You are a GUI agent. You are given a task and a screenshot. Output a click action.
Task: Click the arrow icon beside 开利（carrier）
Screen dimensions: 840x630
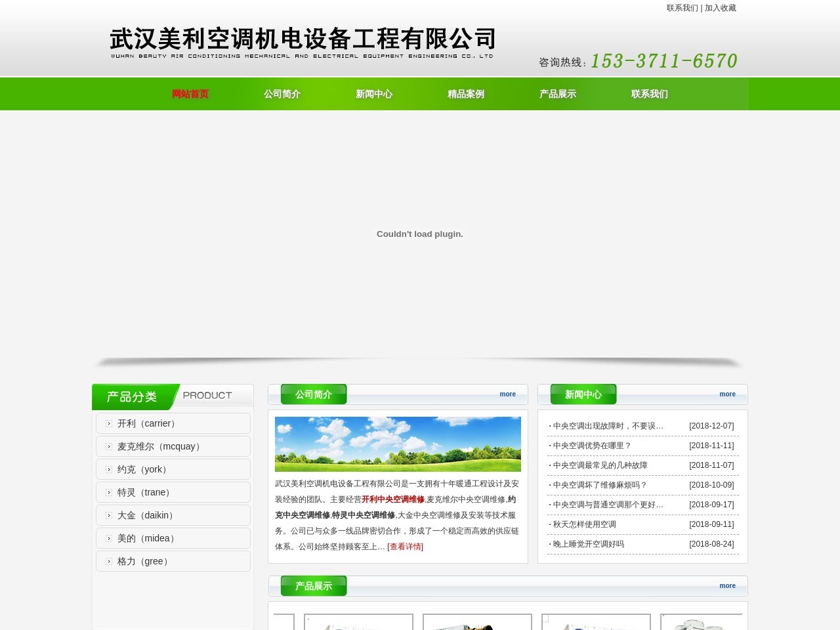(108, 423)
